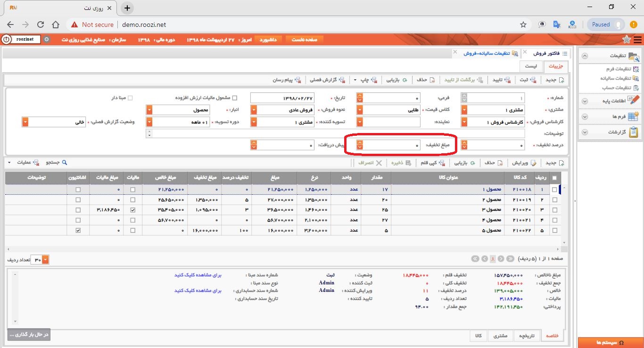This screenshot has height=348, width=644.
Task: Toggle the مبنا دار checkbox
Action: 131,98
